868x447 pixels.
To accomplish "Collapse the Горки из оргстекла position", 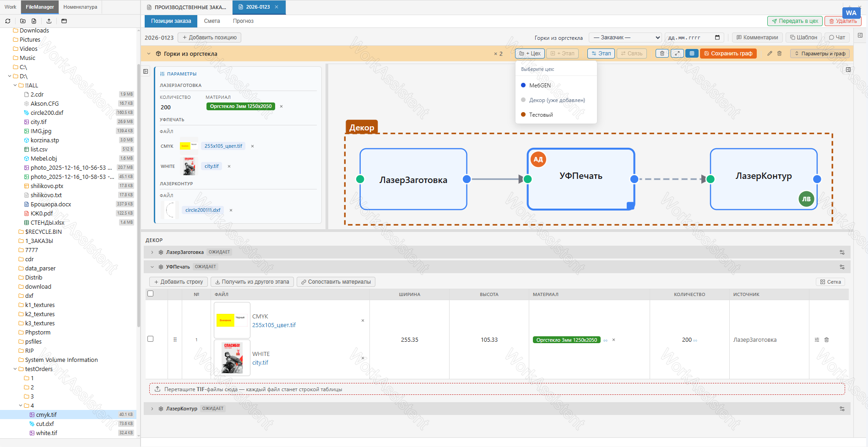I will (x=149, y=54).
